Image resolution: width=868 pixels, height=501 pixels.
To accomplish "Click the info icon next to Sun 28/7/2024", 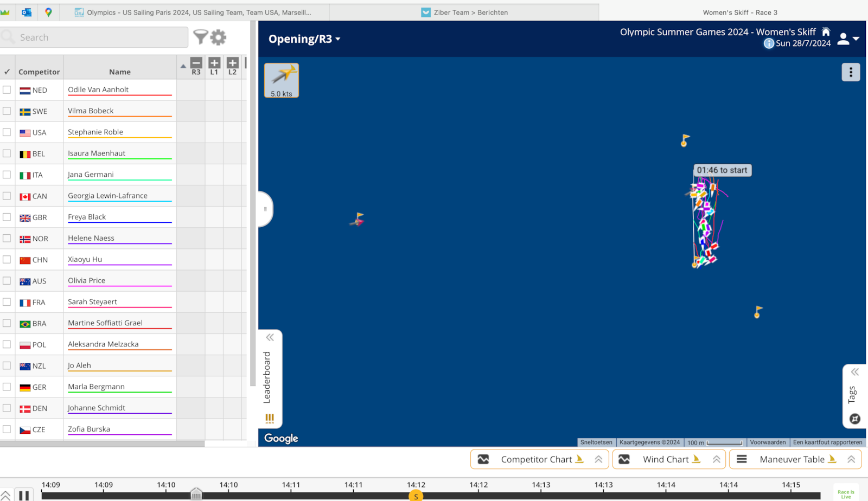I will [769, 43].
